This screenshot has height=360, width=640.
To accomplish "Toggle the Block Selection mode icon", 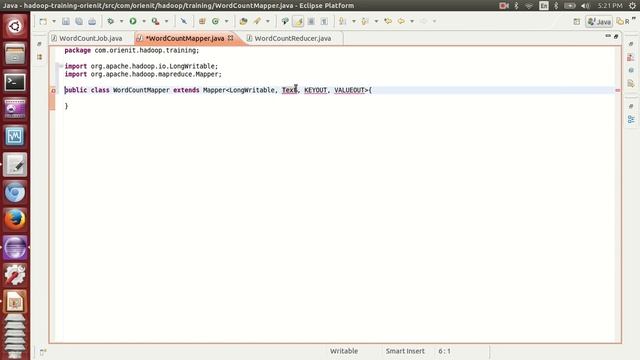I will (311, 21).
